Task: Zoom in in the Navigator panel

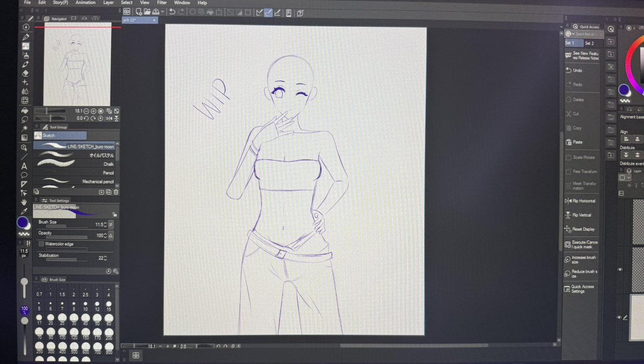Action: click(x=93, y=111)
